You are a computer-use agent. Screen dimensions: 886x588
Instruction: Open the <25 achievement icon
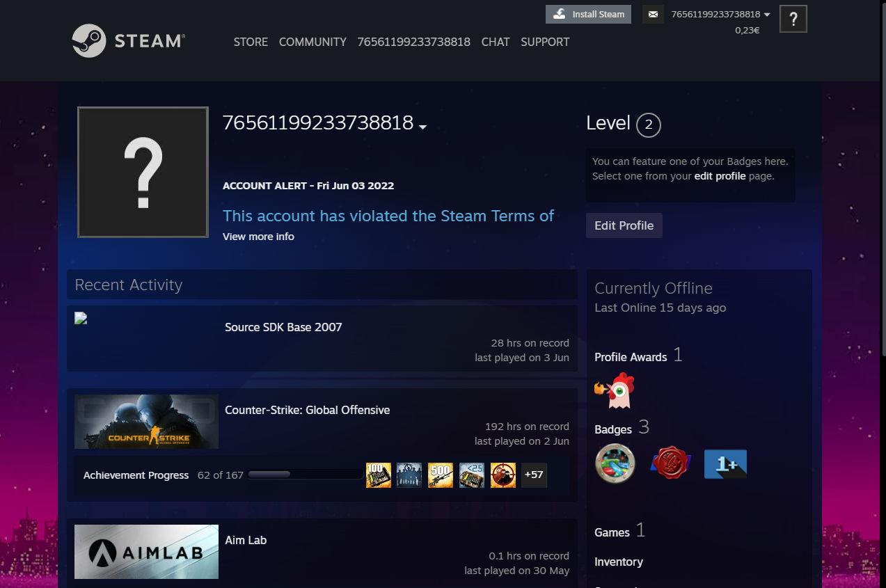point(472,475)
